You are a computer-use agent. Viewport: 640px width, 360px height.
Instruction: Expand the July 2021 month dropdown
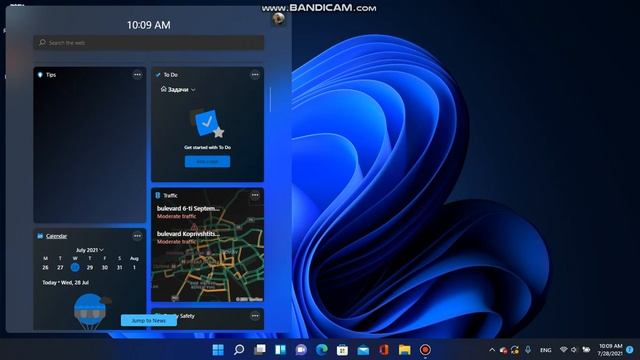coord(89,250)
